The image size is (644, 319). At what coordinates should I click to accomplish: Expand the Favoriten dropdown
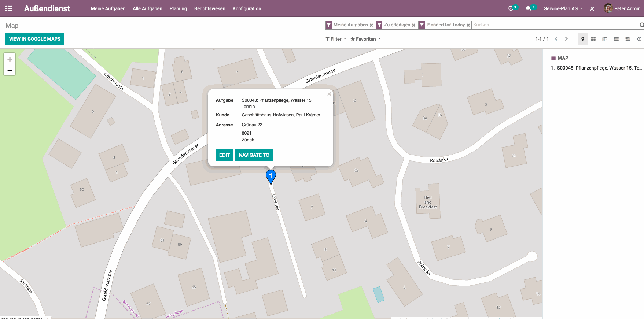[365, 39]
